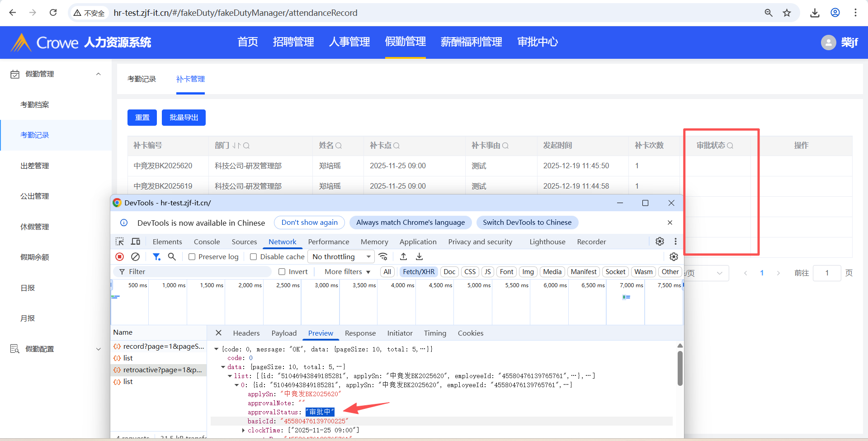This screenshot has height=441, width=868.
Task: Toggle the device toolbar icon
Action: tap(136, 242)
